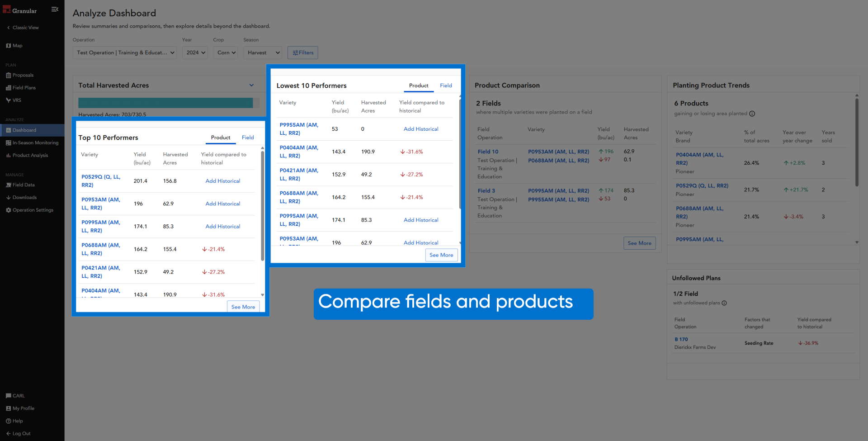The height and width of the screenshot is (441, 868).
Task: Click the Dashboard grid icon
Action: 8,130
